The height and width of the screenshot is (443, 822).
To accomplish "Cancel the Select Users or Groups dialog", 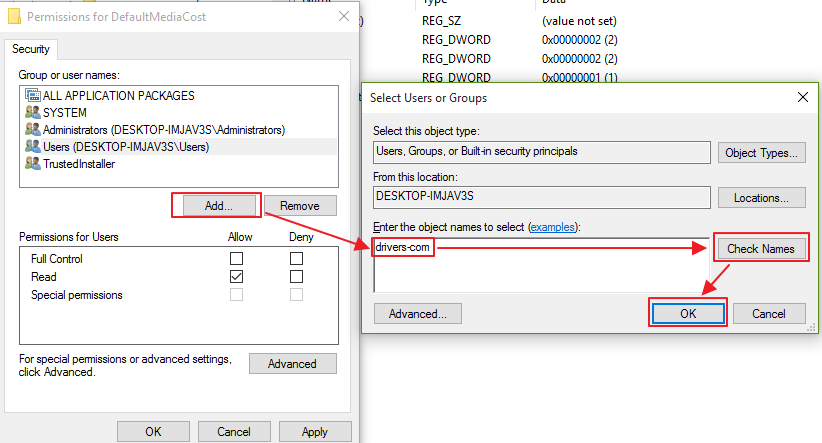I will coord(769,314).
